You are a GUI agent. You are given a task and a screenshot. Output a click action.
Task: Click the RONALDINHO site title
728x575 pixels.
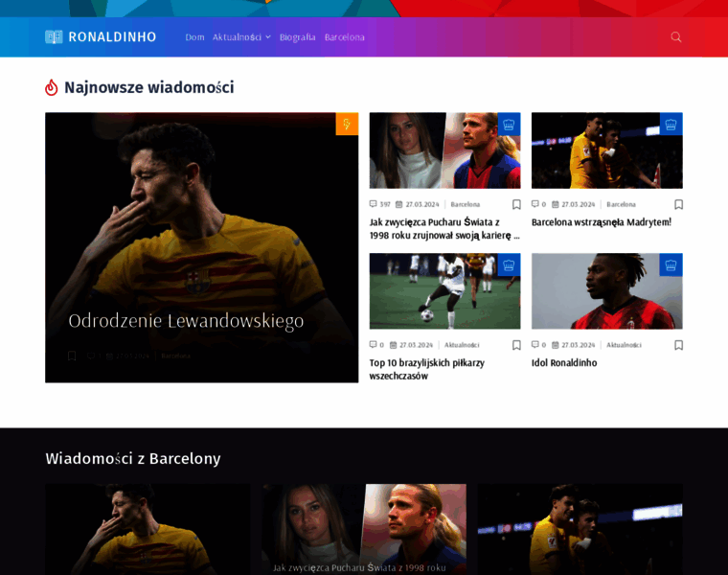coord(112,37)
